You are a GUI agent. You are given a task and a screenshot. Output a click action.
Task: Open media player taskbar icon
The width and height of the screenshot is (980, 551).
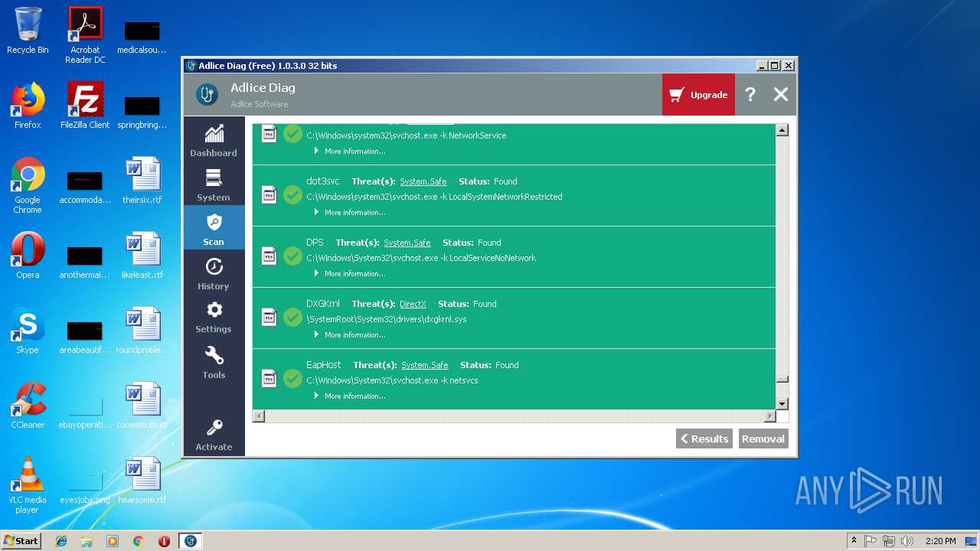pyautogui.click(x=113, y=541)
